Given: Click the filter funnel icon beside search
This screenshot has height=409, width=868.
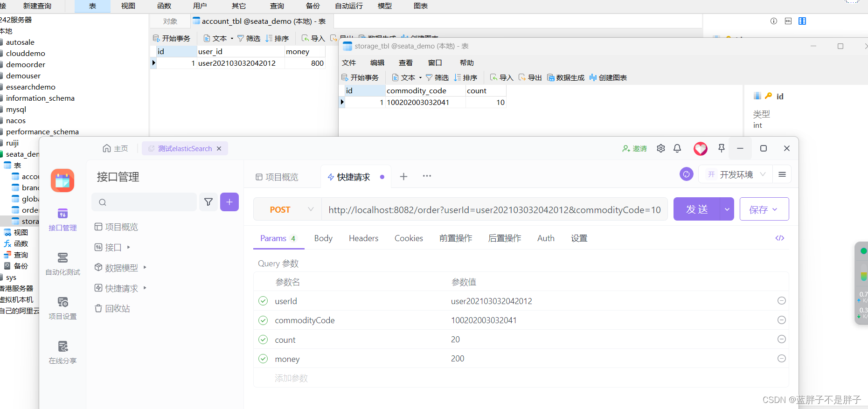Looking at the screenshot, I should (208, 202).
